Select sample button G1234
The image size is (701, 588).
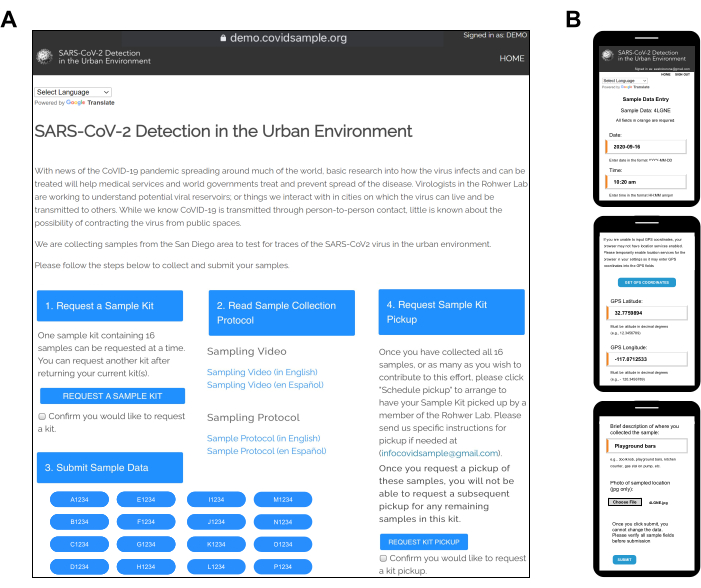[x=146, y=544]
